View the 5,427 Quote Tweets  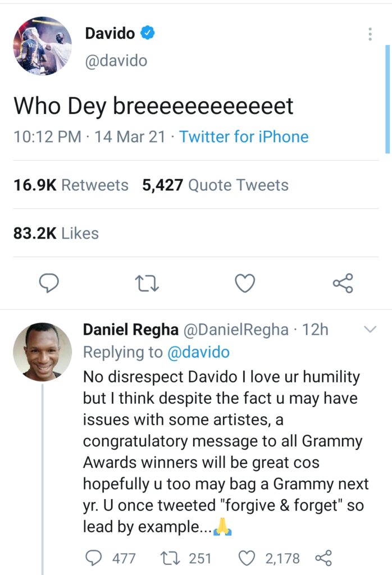pyautogui.click(x=215, y=185)
